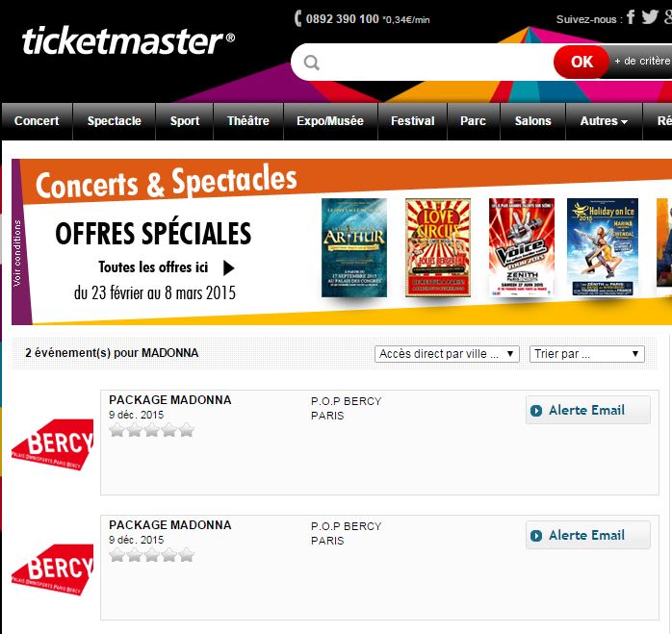This screenshot has width=672, height=634.
Task: Click the ticketmaster logo
Action: coord(128,41)
